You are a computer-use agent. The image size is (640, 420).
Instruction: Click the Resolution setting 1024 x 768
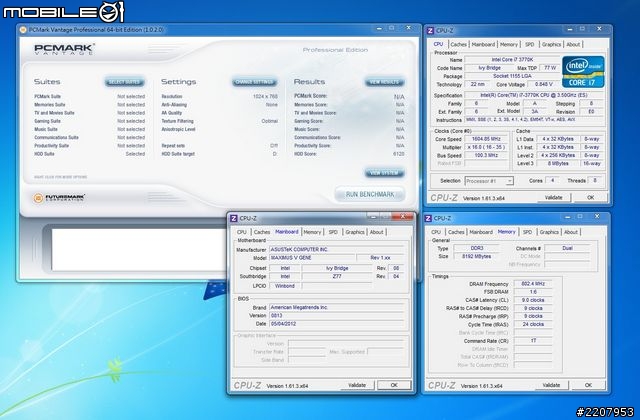[265, 97]
